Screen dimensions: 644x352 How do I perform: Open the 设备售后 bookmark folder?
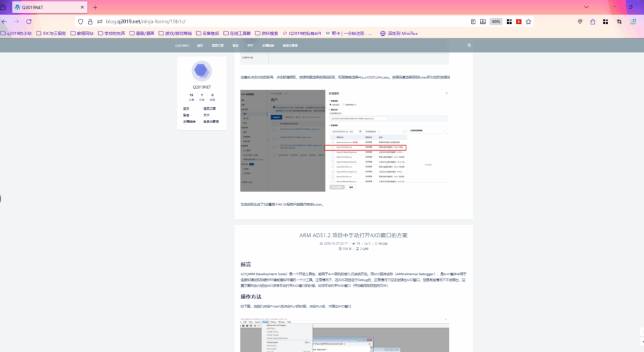[208, 33]
